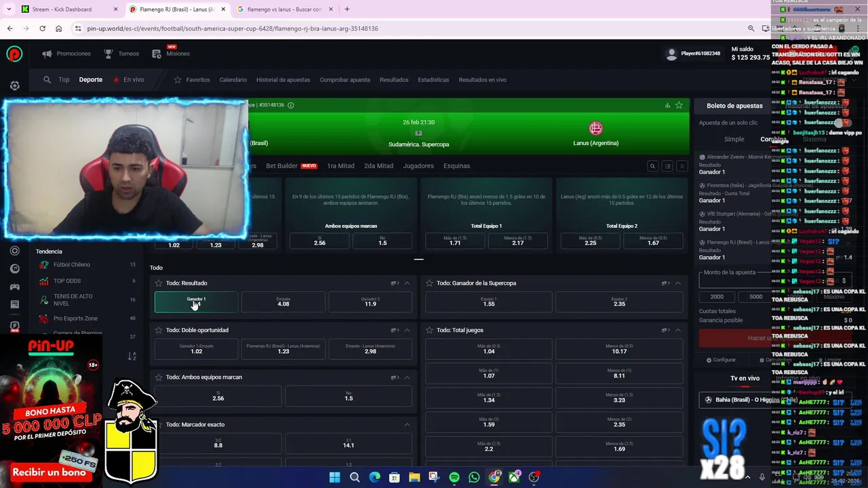Select the Esquinas tab
This screenshot has height=488, width=868.
456,165
